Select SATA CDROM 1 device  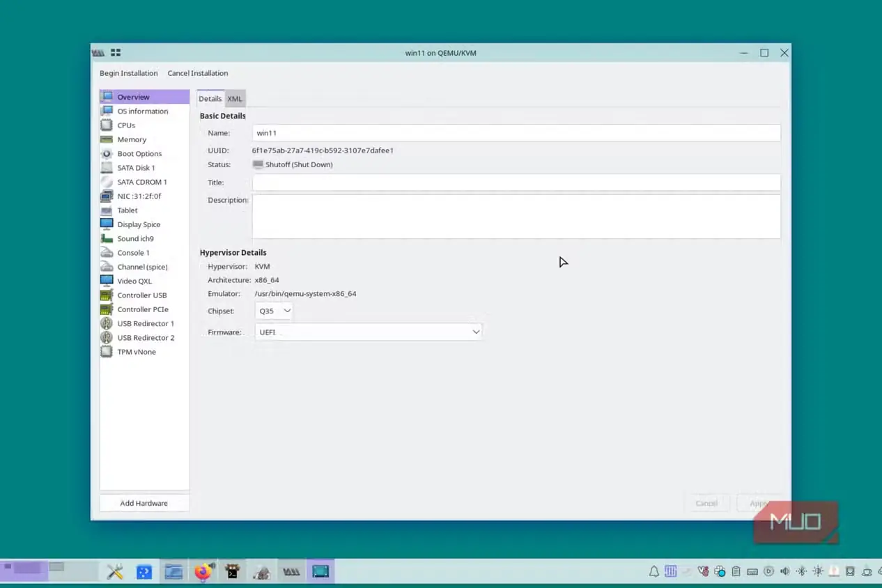pyautogui.click(x=144, y=182)
